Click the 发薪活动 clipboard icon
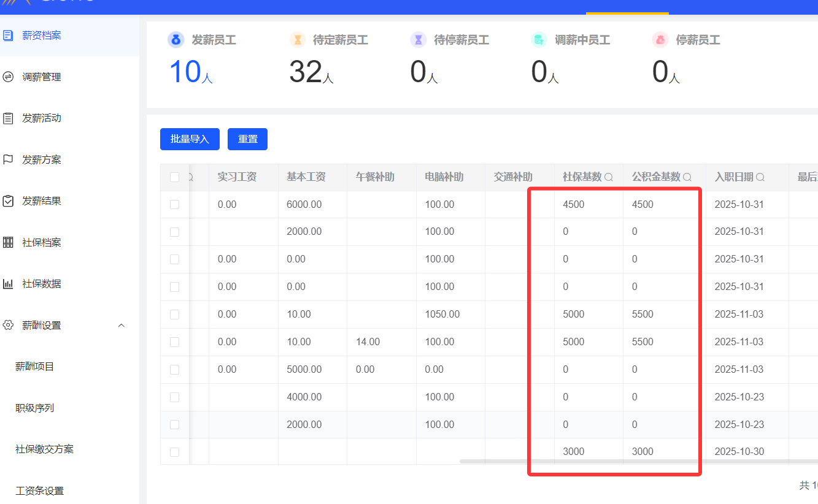The height and width of the screenshot is (504, 818). coord(8,118)
